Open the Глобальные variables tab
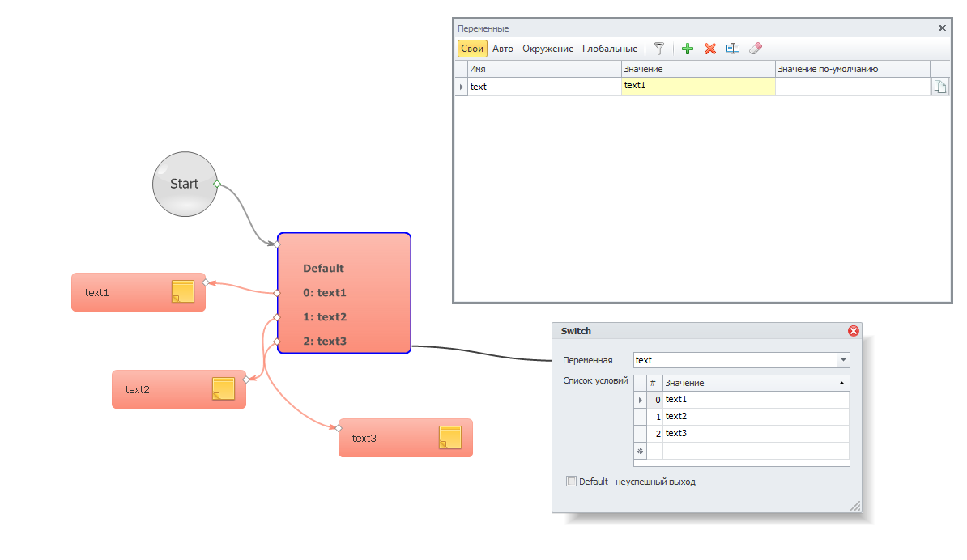Screen dimensions: 967x560 pyautogui.click(x=609, y=49)
